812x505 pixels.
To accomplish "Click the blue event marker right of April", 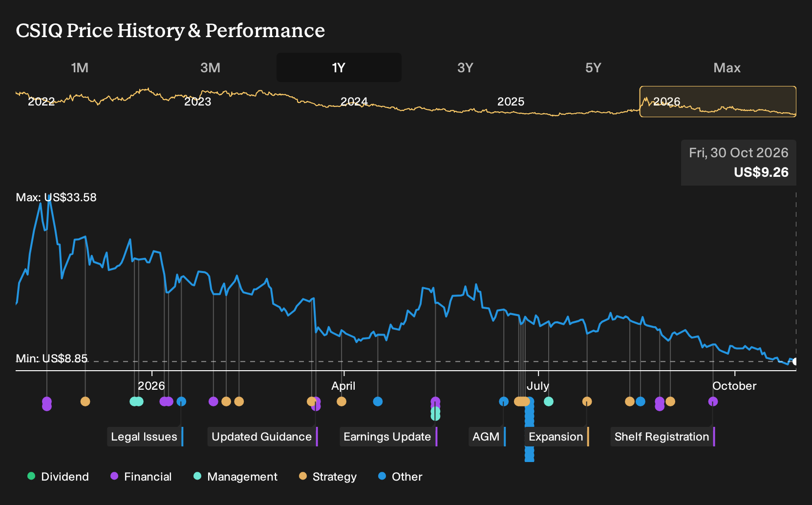I will pyautogui.click(x=378, y=401).
